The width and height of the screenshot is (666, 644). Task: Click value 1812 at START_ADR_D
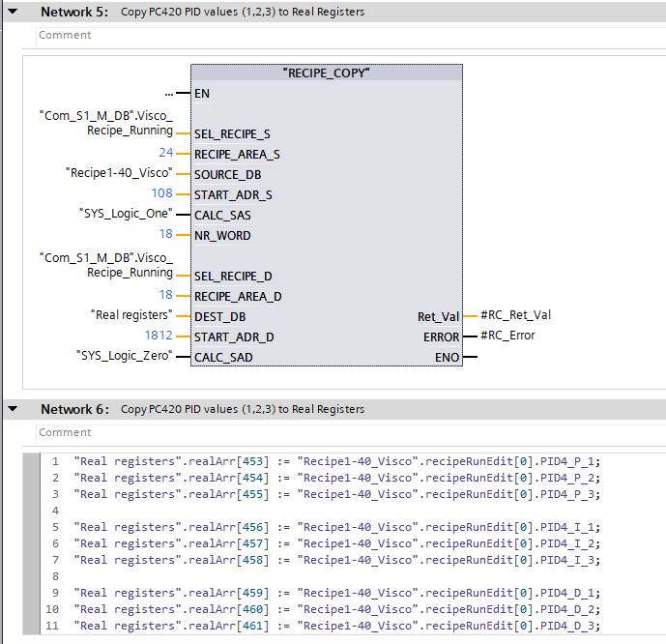(159, 336)
